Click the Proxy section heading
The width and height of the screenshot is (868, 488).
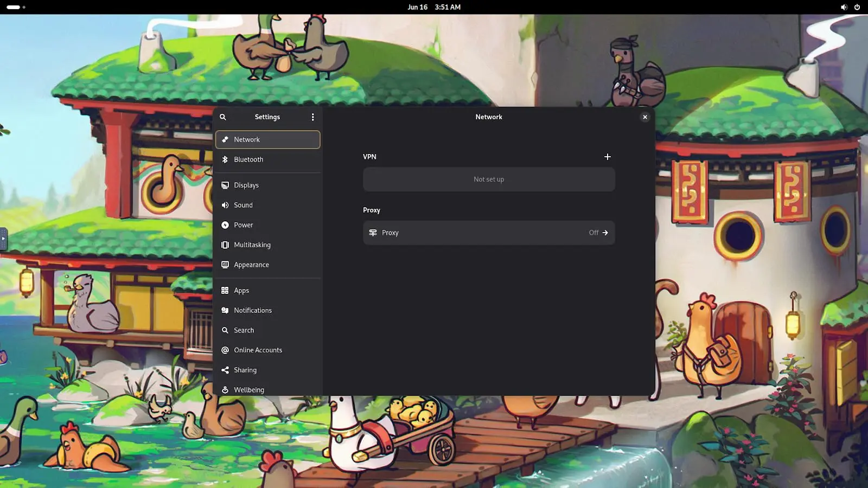(x=372, y=210)
